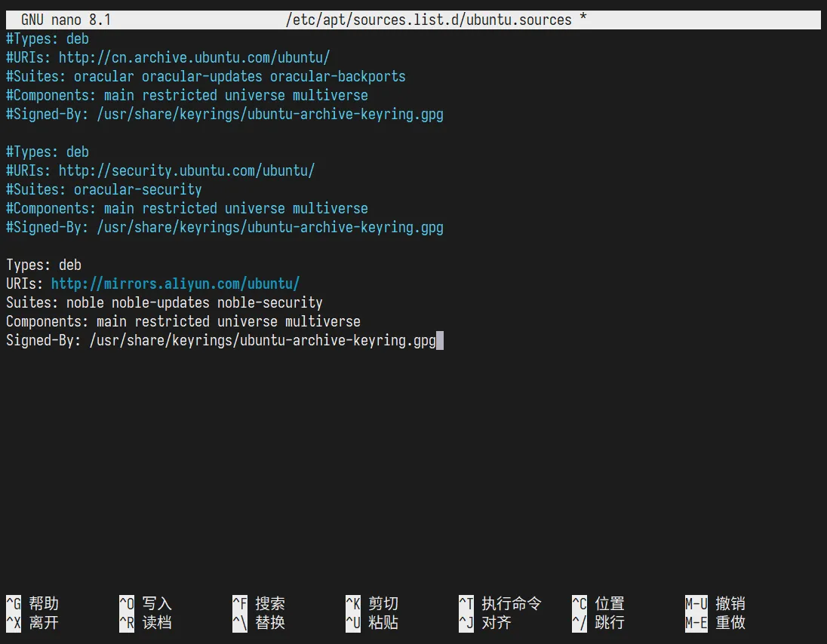This screenshot has width=827, height=644.
Task: Click the file path in the title bar
Action: (x=429, y=20)
